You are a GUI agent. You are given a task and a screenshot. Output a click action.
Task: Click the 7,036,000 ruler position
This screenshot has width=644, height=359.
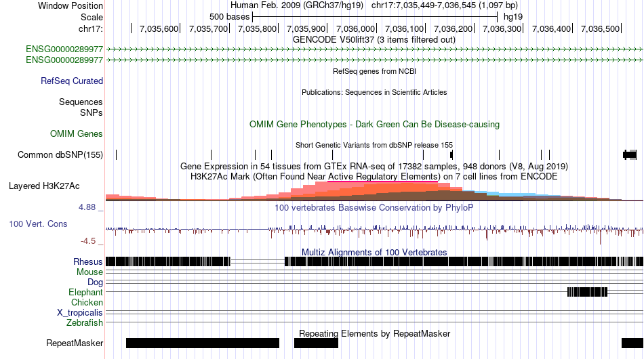pos(356,28)
